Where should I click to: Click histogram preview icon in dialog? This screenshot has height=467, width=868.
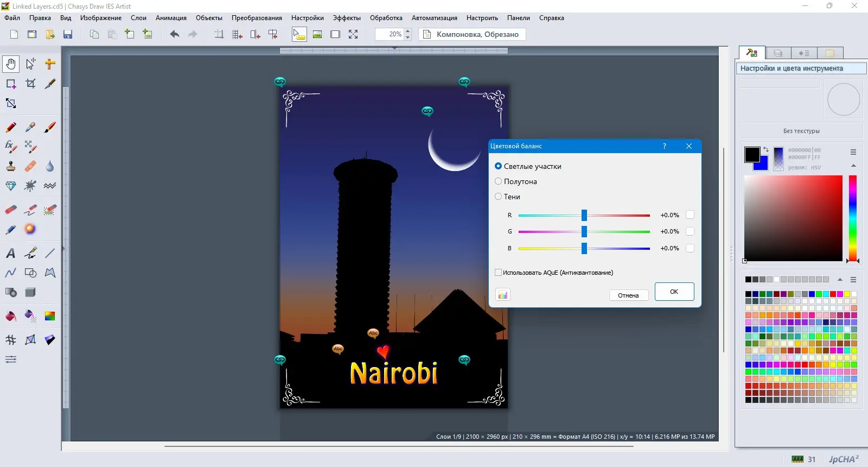click(503, 295)
